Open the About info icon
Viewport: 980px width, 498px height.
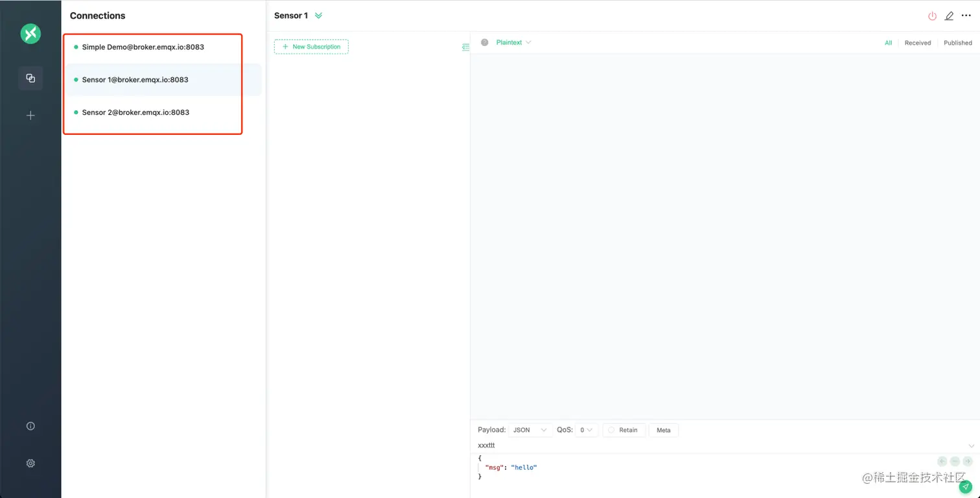[x=30, y=426]
